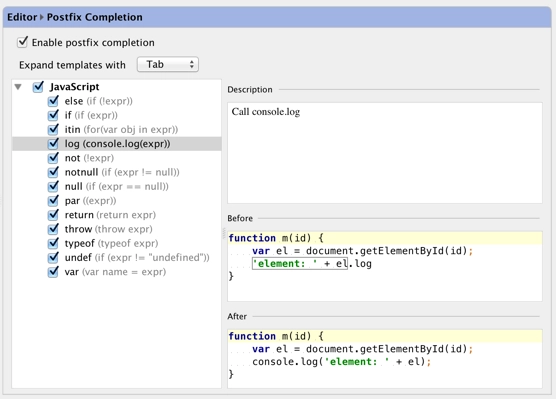556x399 pixels.
Task: Toggle the itin template checkbox
Action: point(53,129)
